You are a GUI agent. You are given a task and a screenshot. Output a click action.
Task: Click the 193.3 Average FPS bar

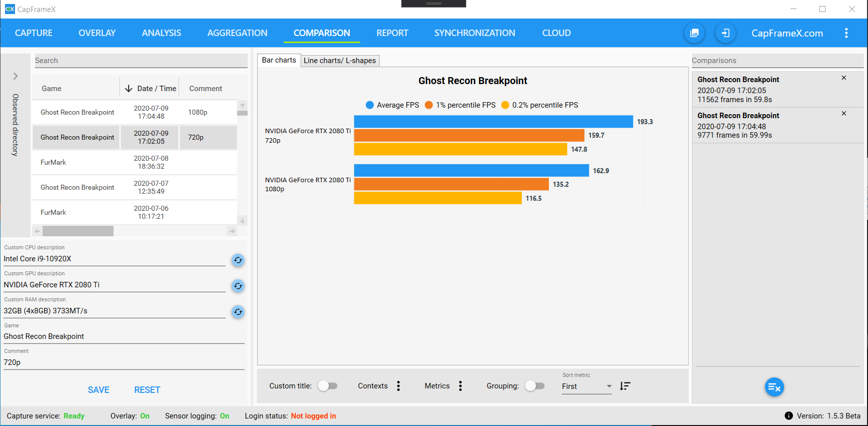pos(493,122)
